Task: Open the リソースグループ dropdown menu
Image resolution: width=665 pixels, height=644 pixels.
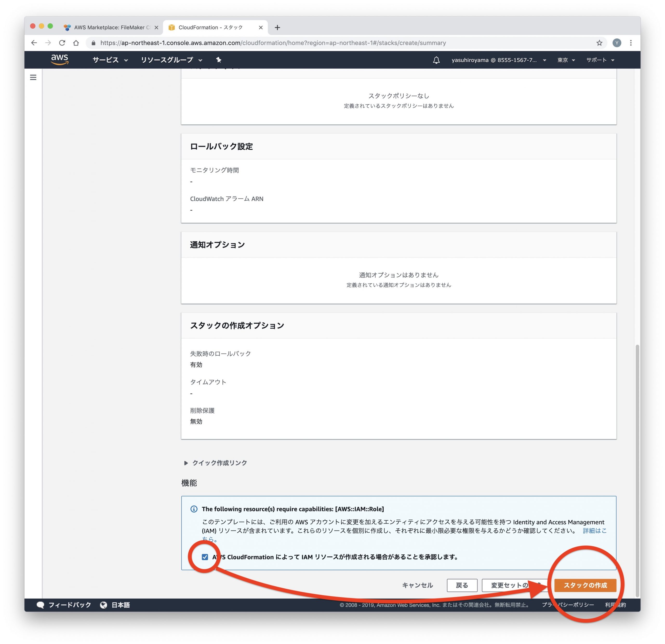Action: click(x=171, y=60)
